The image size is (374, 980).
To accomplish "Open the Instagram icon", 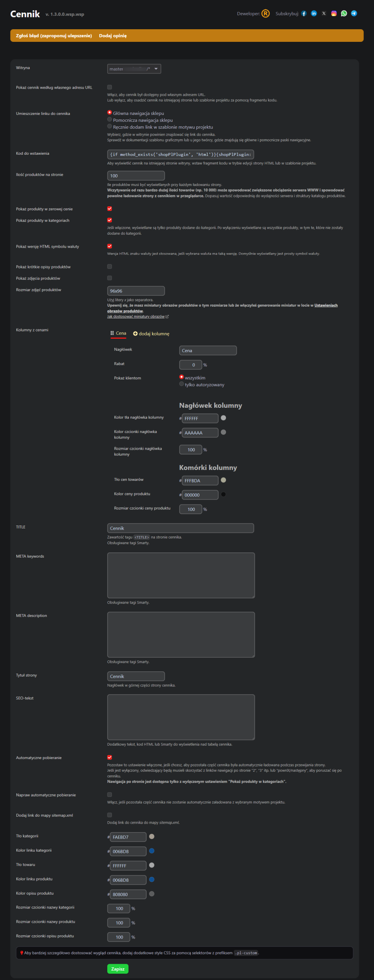I will coord(334,14).
